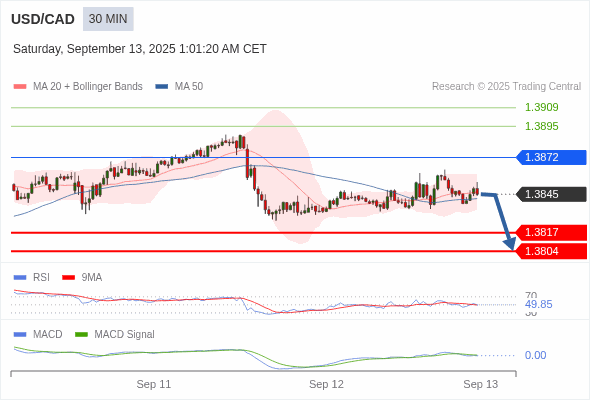Click the MA 20 + Bollinger Bands legend swatch
590x400 pixels.
20,87
